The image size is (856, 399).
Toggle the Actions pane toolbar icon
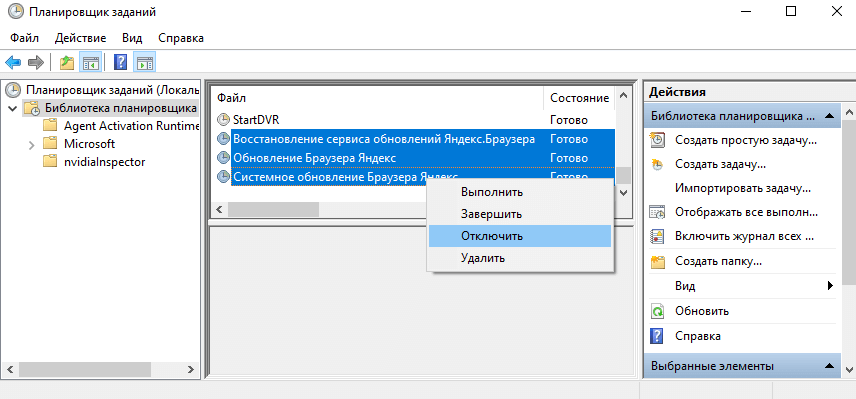(145, 62)
